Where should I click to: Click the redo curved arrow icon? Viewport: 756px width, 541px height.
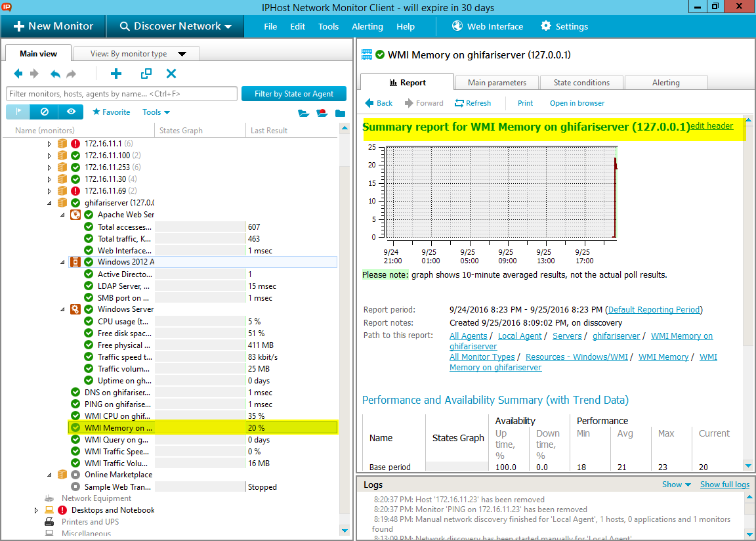point(71,74)
